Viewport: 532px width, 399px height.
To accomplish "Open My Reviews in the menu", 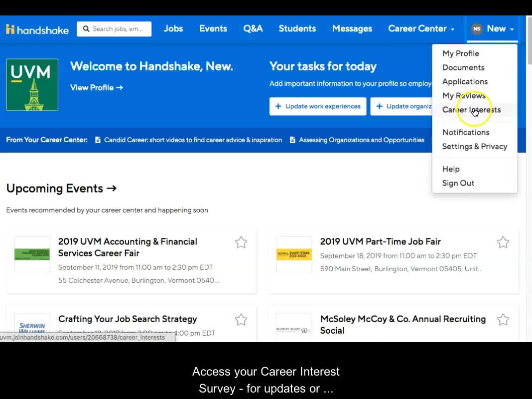I will (464, 96).
